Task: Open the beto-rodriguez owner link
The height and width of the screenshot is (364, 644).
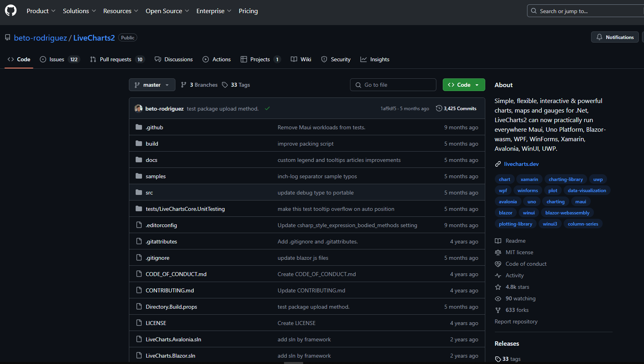Action: tap(41, 38)
